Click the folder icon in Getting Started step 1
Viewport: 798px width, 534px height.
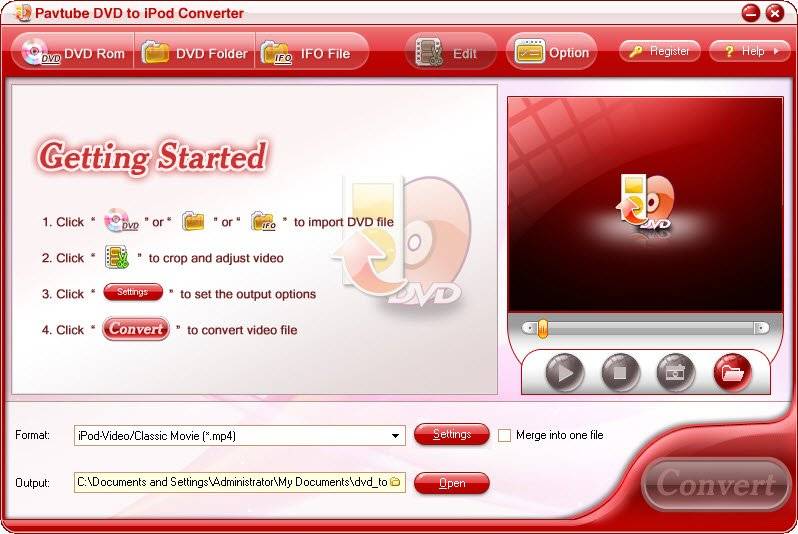pos(193,221)
